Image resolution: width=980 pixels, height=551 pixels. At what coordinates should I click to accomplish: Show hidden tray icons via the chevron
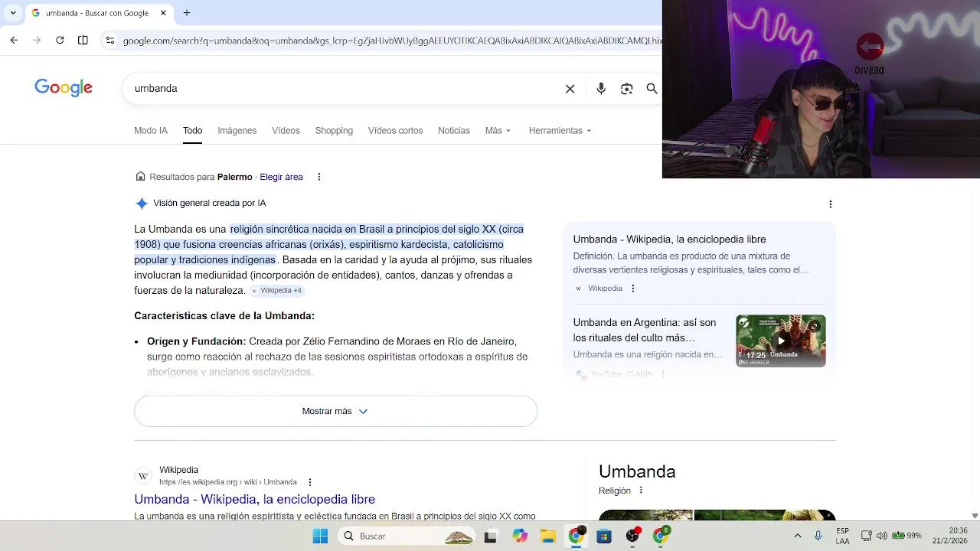pos(797,536)
